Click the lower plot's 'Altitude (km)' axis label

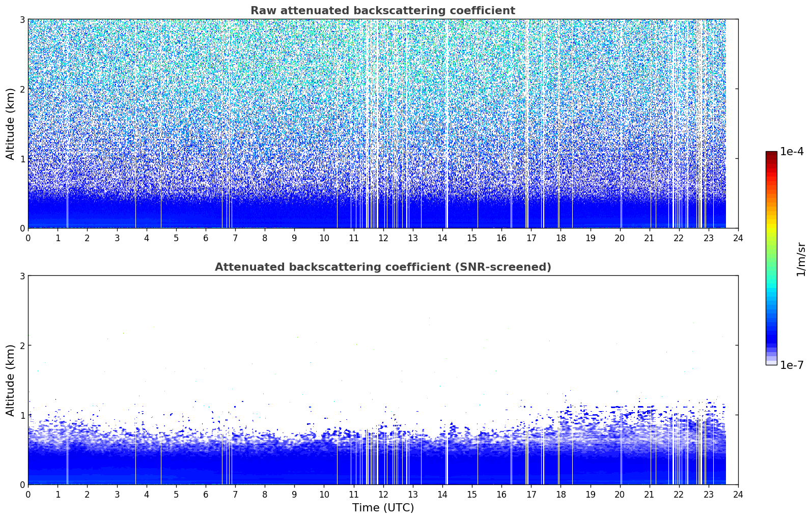[11, 380]
